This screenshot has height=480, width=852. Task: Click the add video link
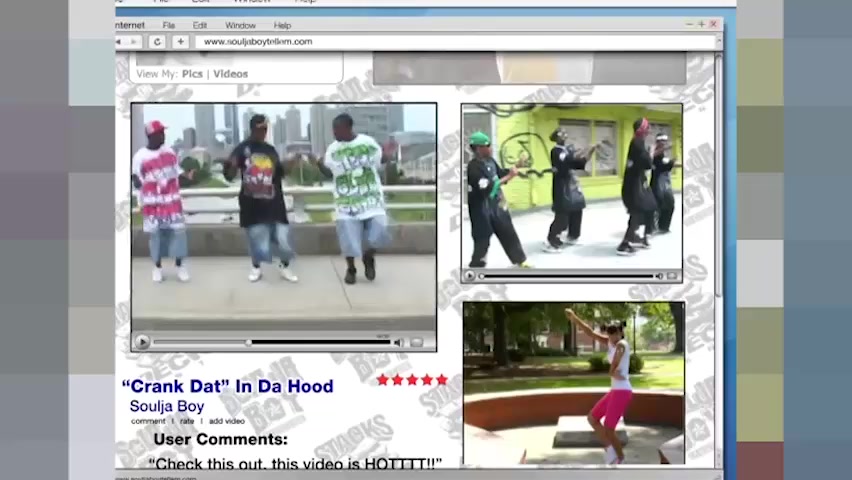[x=227, y=421]
